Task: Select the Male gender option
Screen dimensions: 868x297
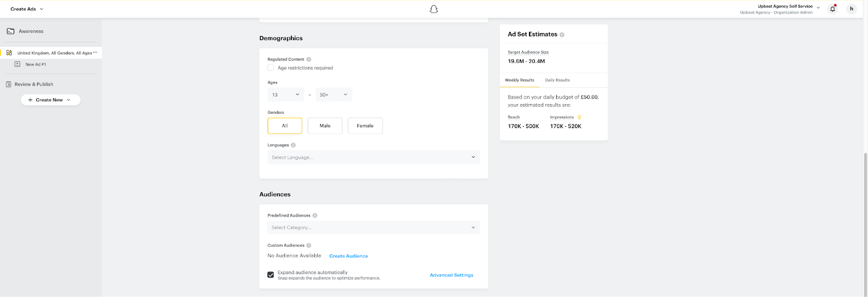Action: tap(325, 126)
